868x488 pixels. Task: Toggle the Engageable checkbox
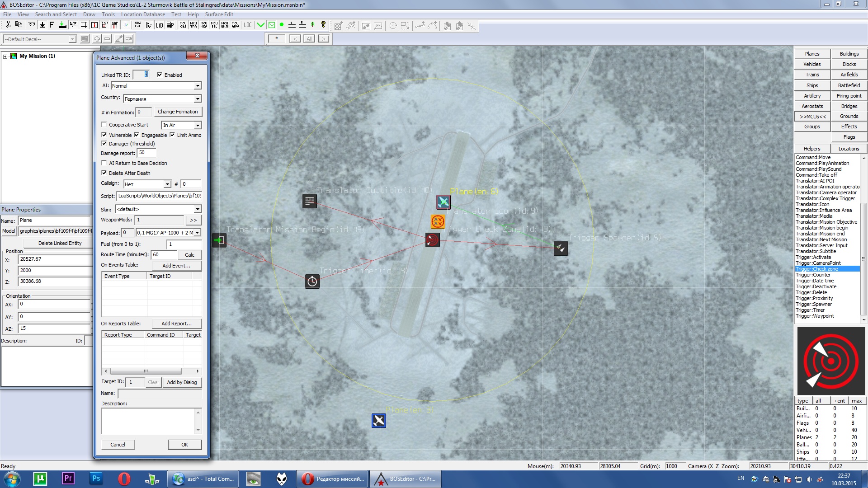pyautogui.click(x=137, y=135)
